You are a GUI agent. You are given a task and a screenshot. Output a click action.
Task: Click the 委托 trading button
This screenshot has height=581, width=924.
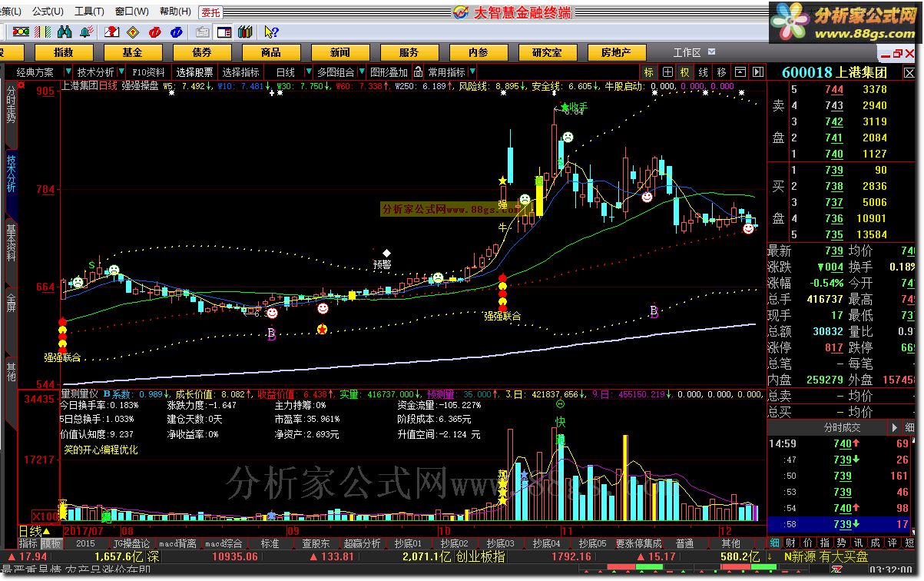pos(210,12)
